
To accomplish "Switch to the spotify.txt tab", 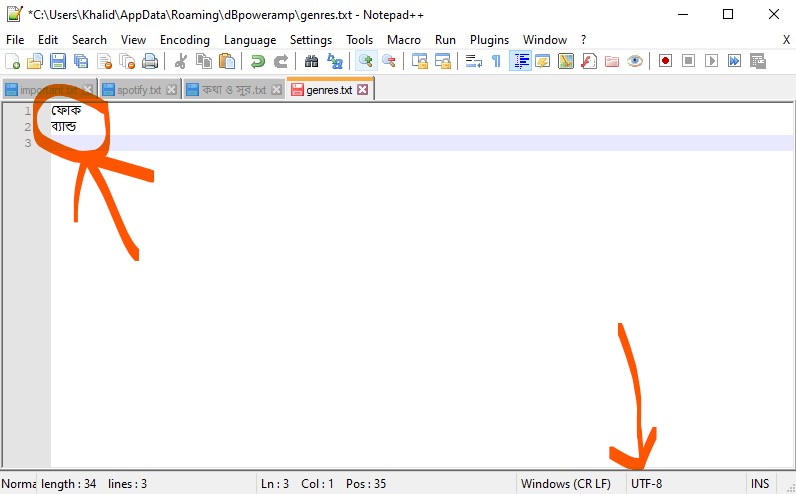I will [x=140, y=90].
